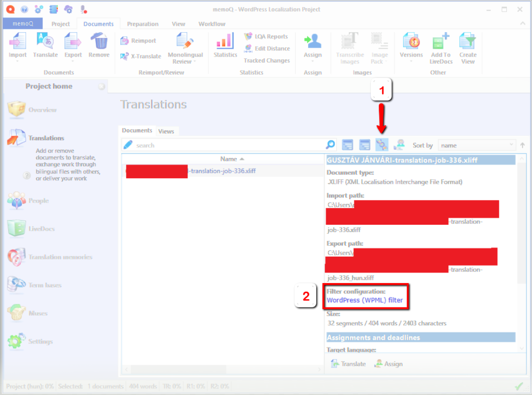Click the search magnifier icon
This screenshot has height=395, width=532.
(330, 145)
